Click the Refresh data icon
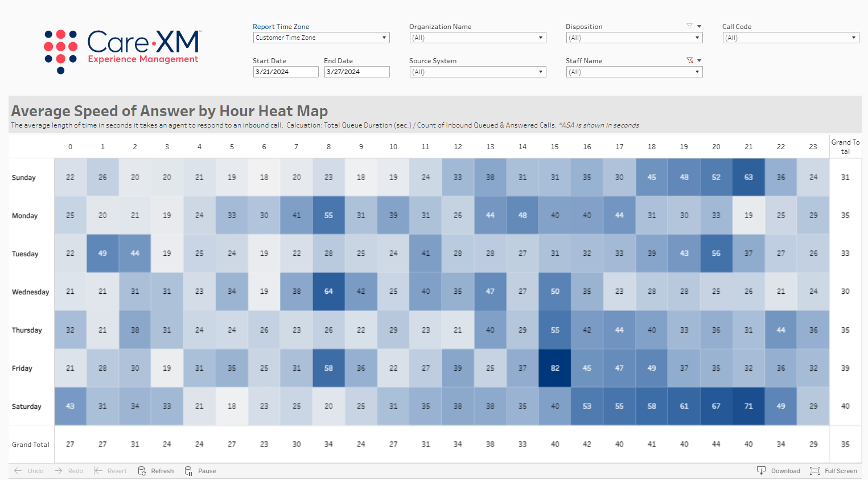The image size is (868, 480). coord(142,471)
